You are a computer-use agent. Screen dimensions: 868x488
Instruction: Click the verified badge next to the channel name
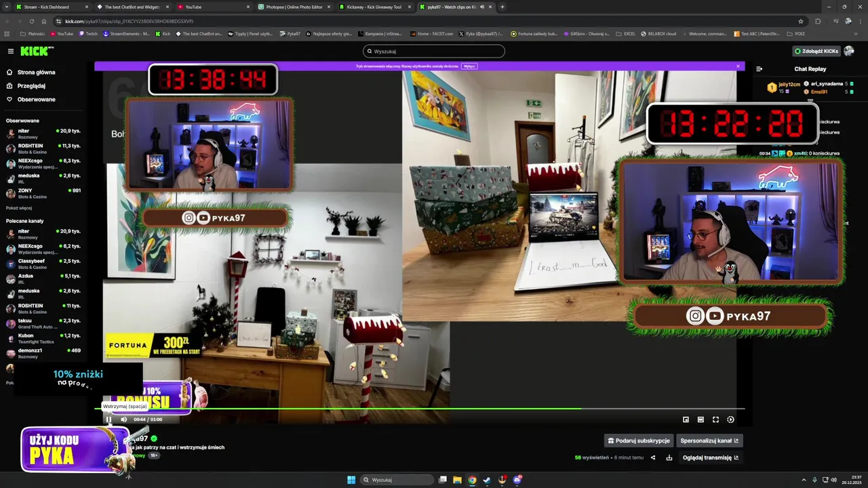point(154,439)
